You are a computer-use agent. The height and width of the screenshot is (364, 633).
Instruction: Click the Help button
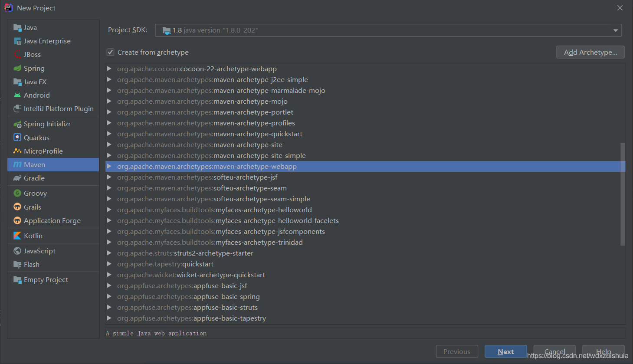click(603, 351)
